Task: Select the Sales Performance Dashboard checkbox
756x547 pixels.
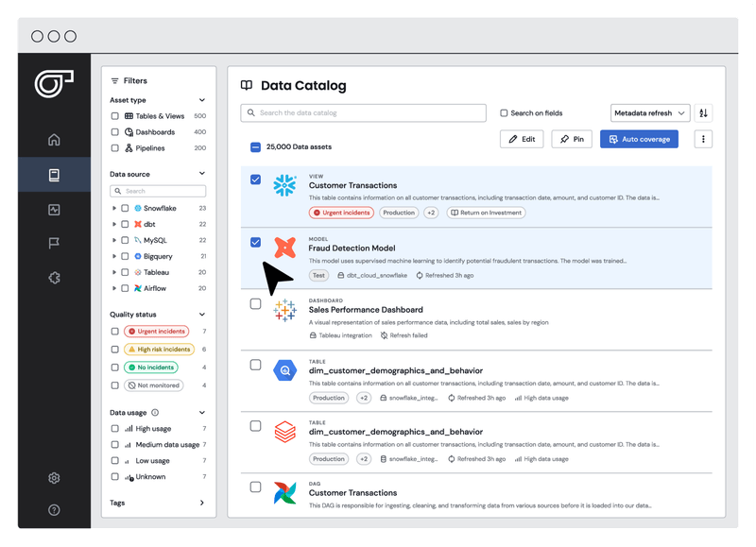Action: (x=255, y=303)
